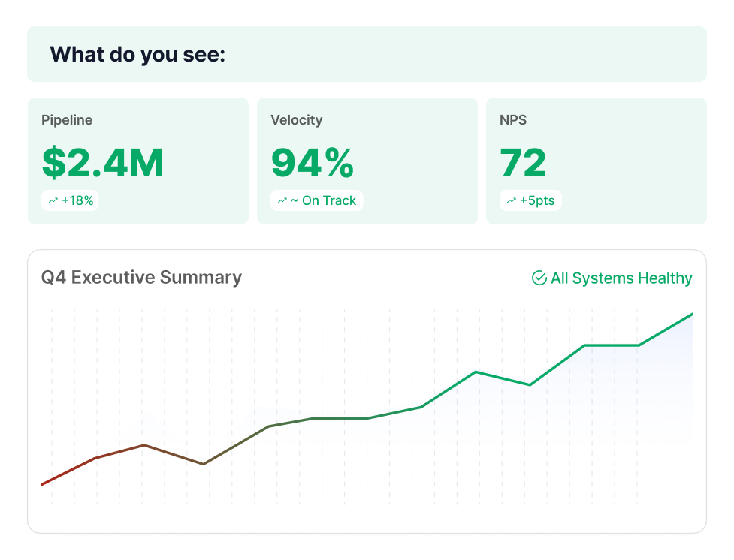
Task: Expand the Pipeline metric card
Action: pos(137,160)
